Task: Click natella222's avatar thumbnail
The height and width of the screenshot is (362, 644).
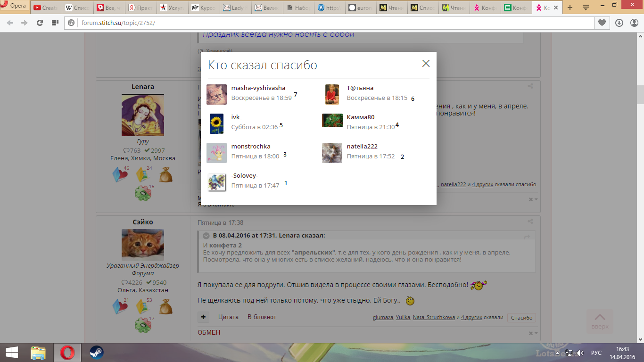Action: pos(332,153)
